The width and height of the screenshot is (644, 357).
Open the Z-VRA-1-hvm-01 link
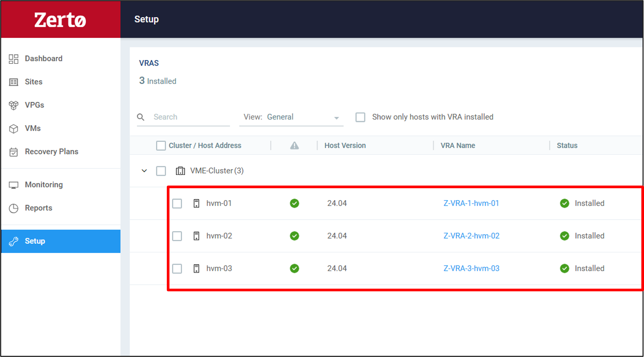coord(471,203)
